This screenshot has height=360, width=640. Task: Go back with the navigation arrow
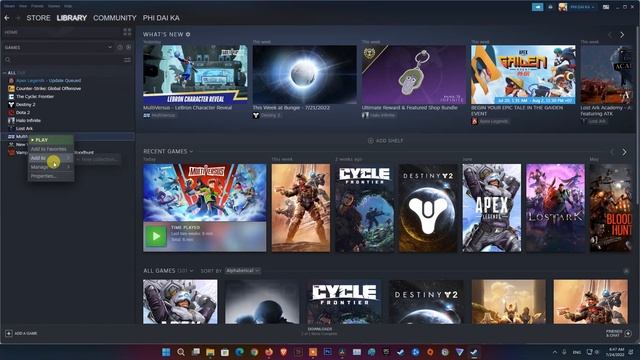pos(7,18)
